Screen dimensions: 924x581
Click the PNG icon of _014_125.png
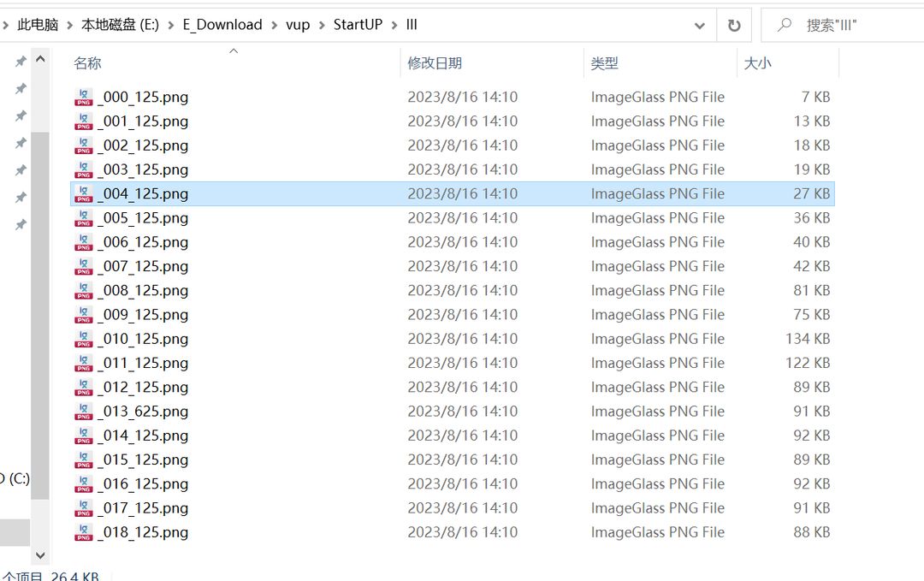coord(84,436)
